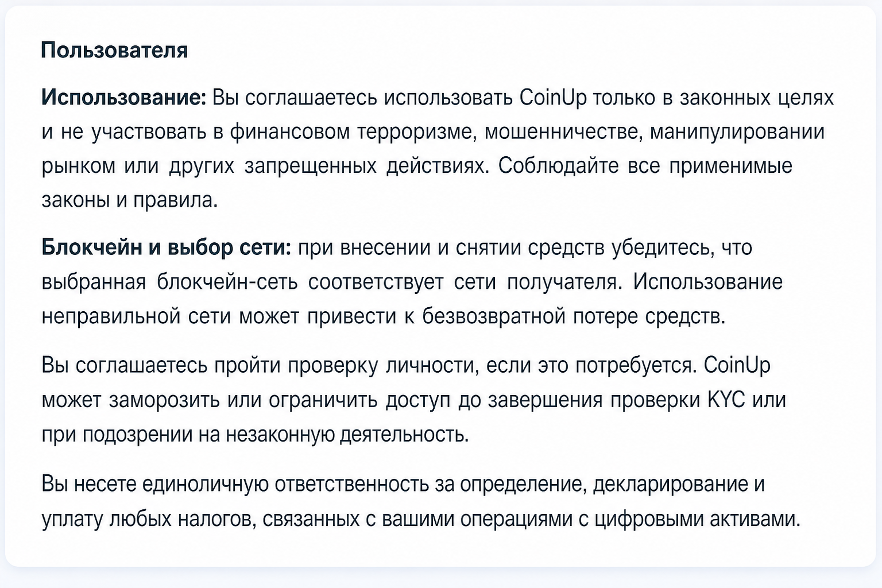Viewport: 882px width, 588px height.
Task: Click «CoinUp» in the third paragraph
Action: 737,365
